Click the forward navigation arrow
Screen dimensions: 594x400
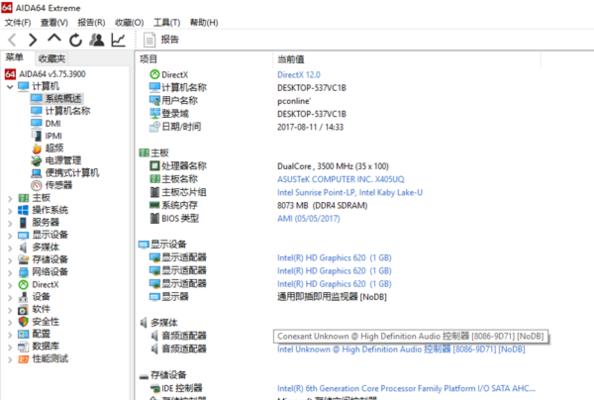click(33, 40)
